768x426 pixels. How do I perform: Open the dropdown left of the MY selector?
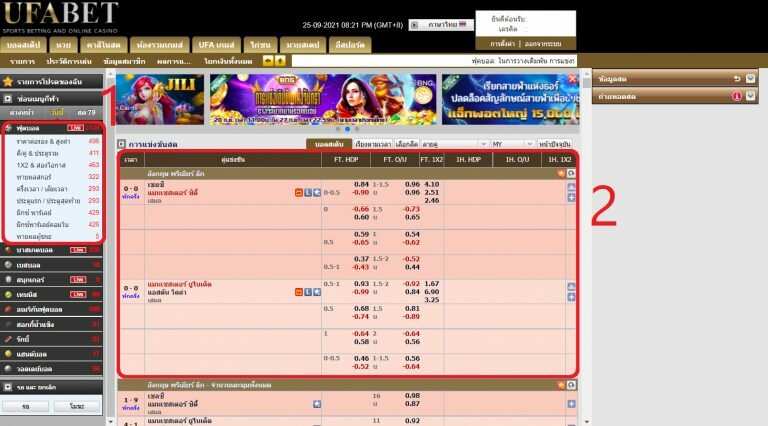[x=455, y=144]
